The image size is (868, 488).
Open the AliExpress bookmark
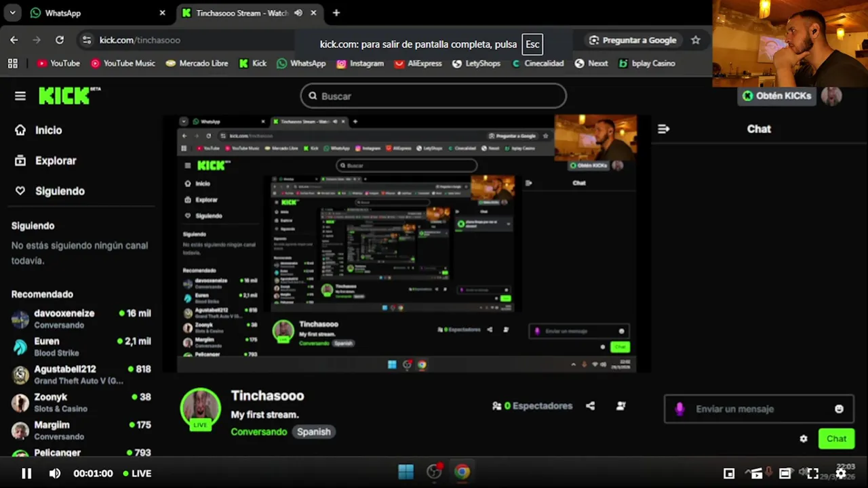pos(418,63)
